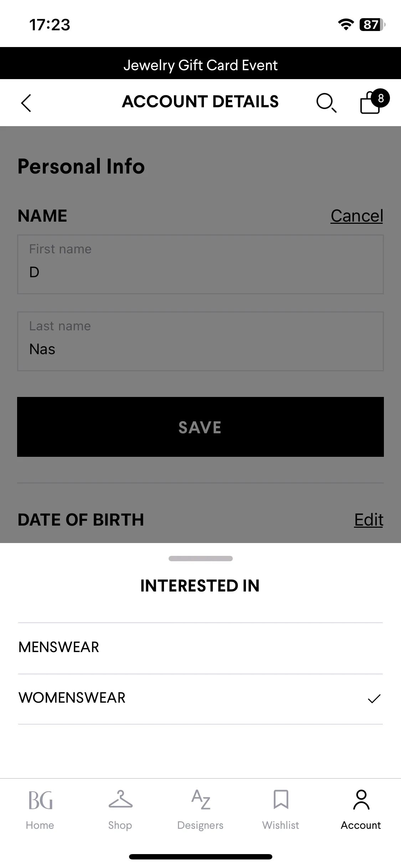Open search with magnifier icon
401x868 pixels.
[x=326, y=103]
